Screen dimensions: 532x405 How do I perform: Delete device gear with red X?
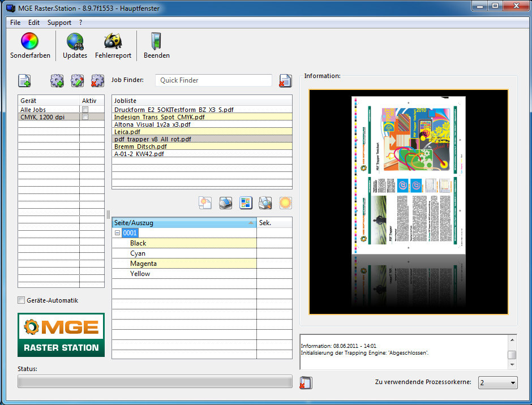97,81
